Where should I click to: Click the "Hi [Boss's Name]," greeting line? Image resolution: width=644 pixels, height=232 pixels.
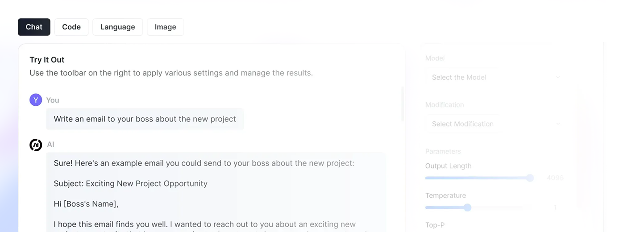pos(86,204)
